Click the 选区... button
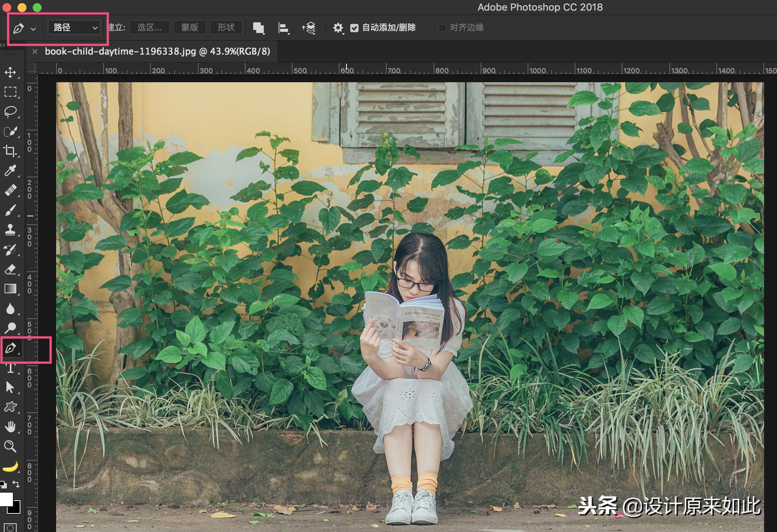Screen dimensions: 777x532 click(149, 28)
